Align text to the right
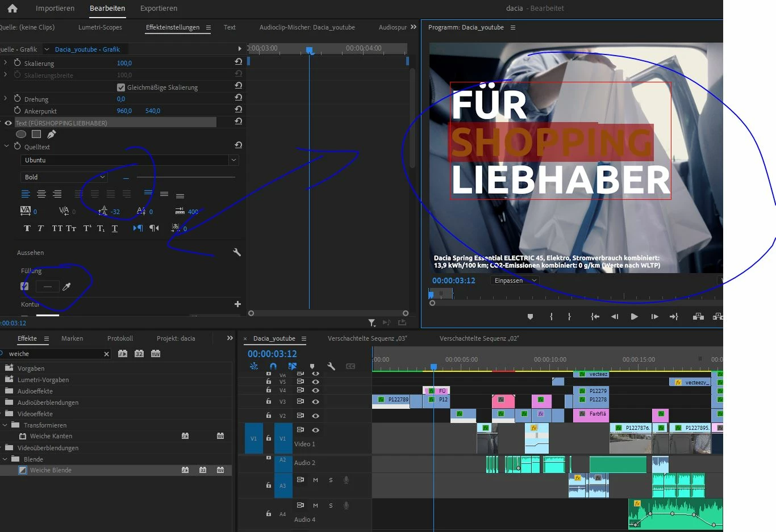The width and height of the screenshot is (776, 532). point(57,194)
